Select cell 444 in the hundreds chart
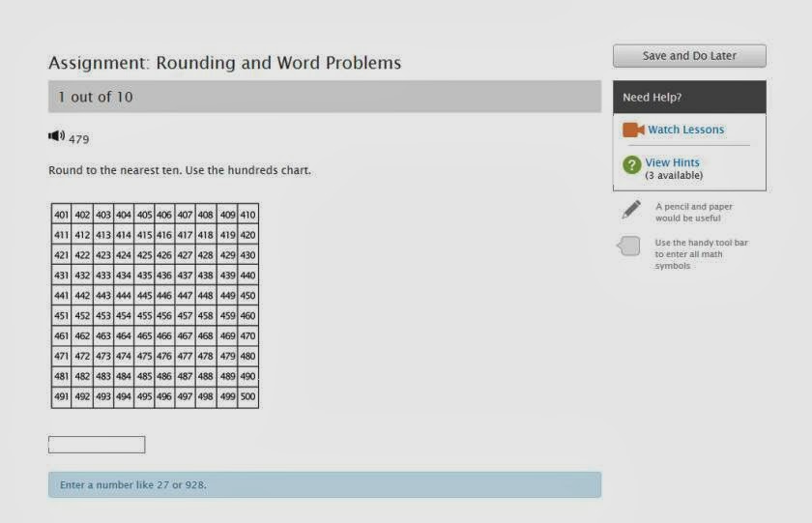The height and width of the screenshot is (523, 812). pos(124,296)
